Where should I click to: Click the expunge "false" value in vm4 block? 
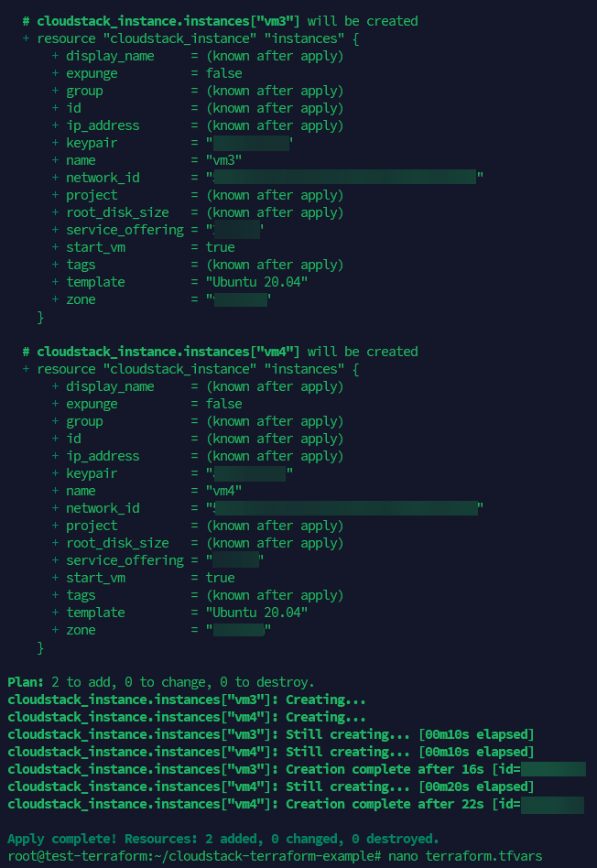pos(224,404)
